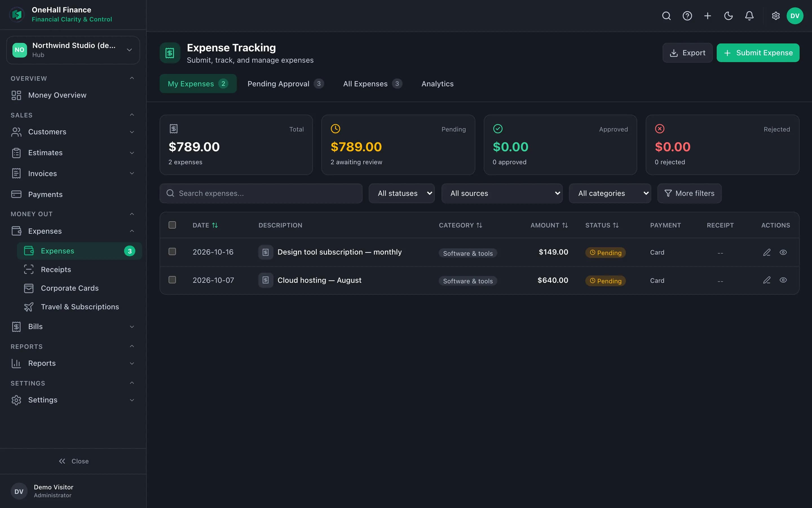Viewport: 812px width, 508px height.
Task: View the Design tool subscription expense details
Action: [783, 252]
